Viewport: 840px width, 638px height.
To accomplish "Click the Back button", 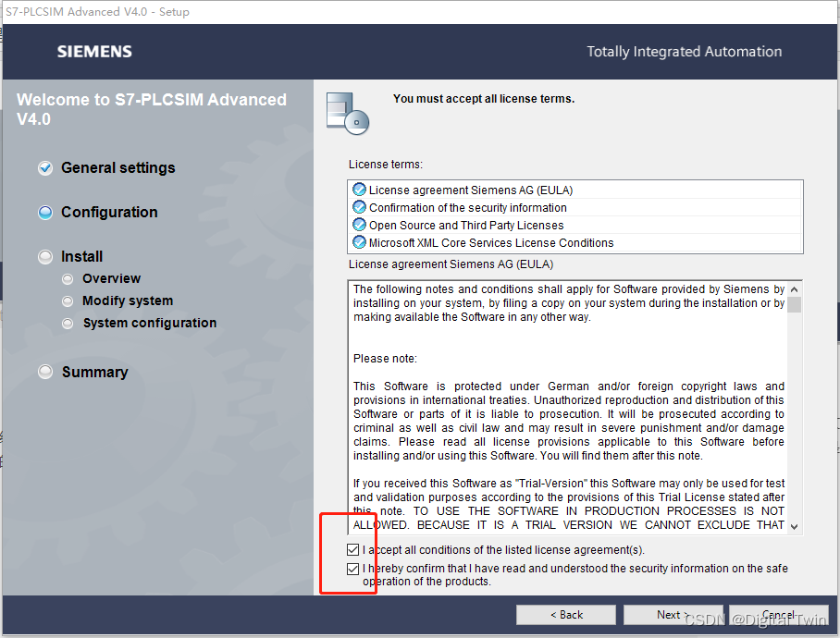I will tap(566, 615).
